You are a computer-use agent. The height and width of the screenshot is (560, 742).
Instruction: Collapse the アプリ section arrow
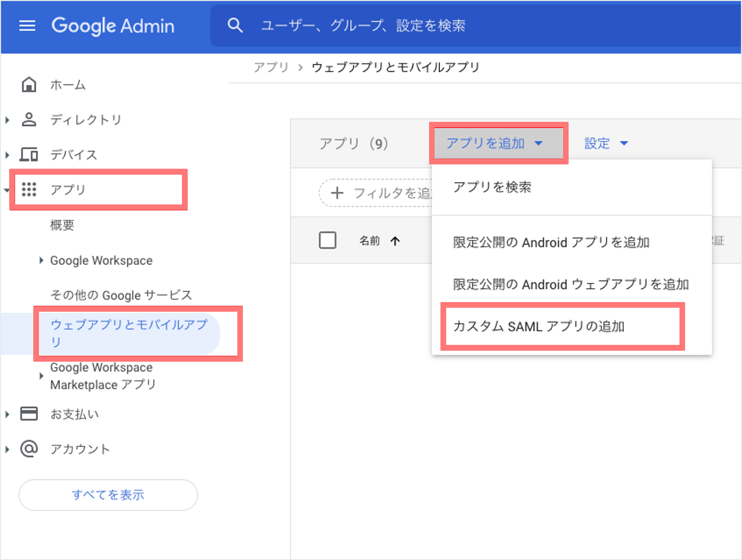(x=7, y=190)
